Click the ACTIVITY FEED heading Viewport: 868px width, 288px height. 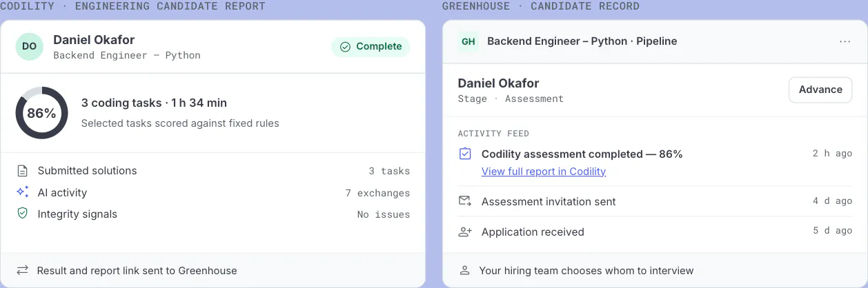coord(493,134)
